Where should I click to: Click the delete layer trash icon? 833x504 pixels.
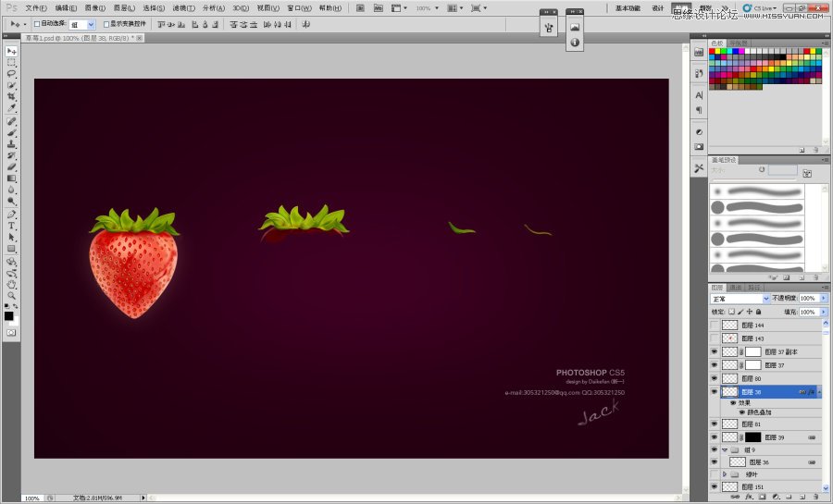coord(815,497)
